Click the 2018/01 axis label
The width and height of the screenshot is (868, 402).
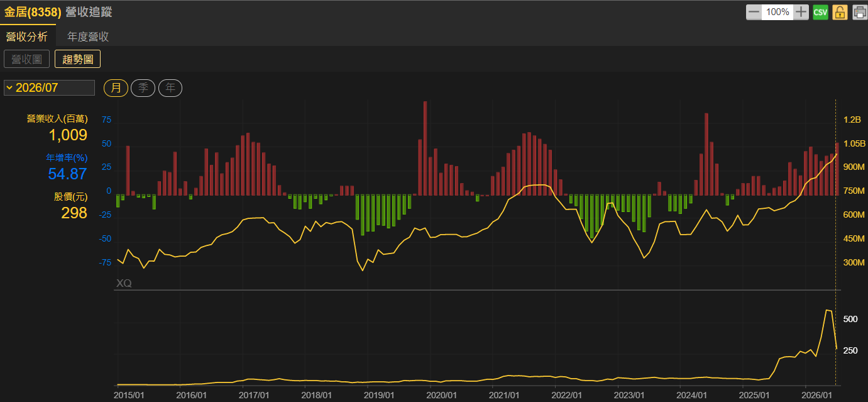(x=317, y=395)
